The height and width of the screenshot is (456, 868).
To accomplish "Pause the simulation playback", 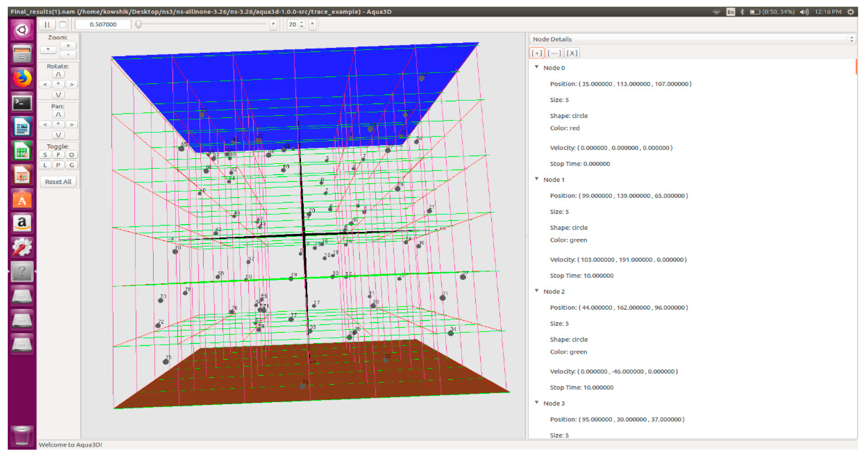I will click(47, 24).
